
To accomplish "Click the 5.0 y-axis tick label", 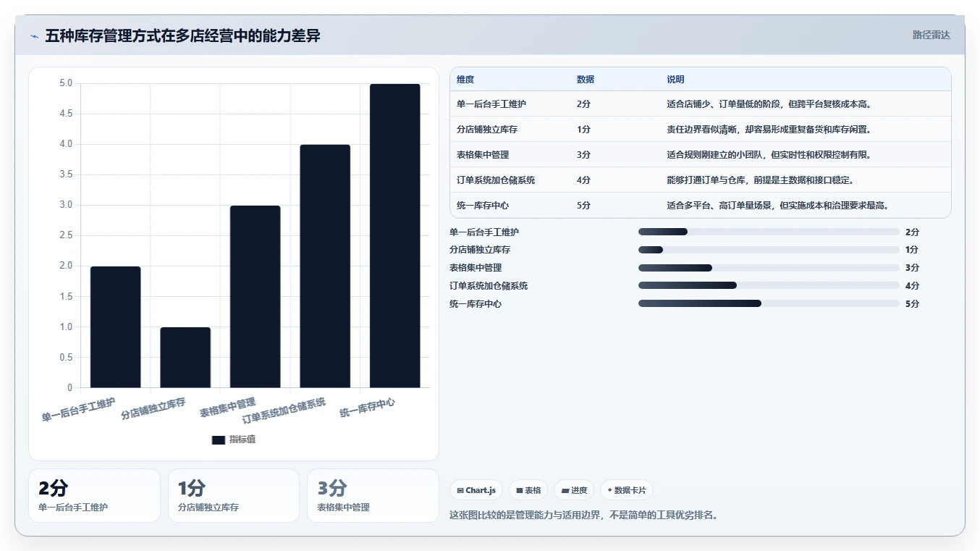I will (x=66, y=83).
